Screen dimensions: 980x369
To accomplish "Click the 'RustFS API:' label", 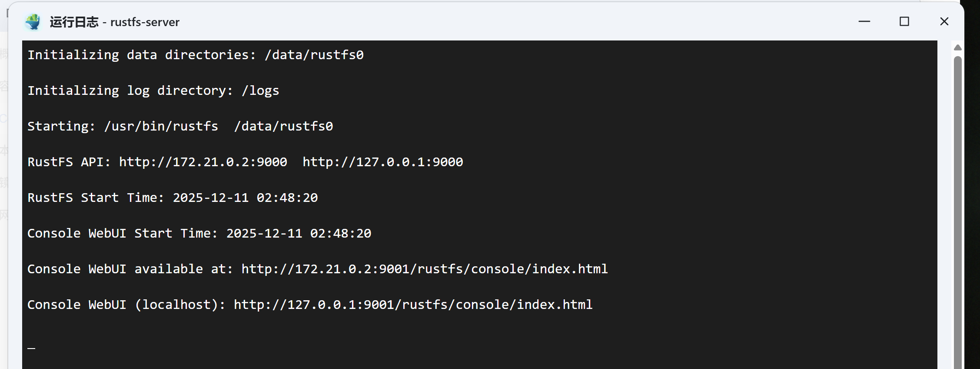I will tap(69, 162).
